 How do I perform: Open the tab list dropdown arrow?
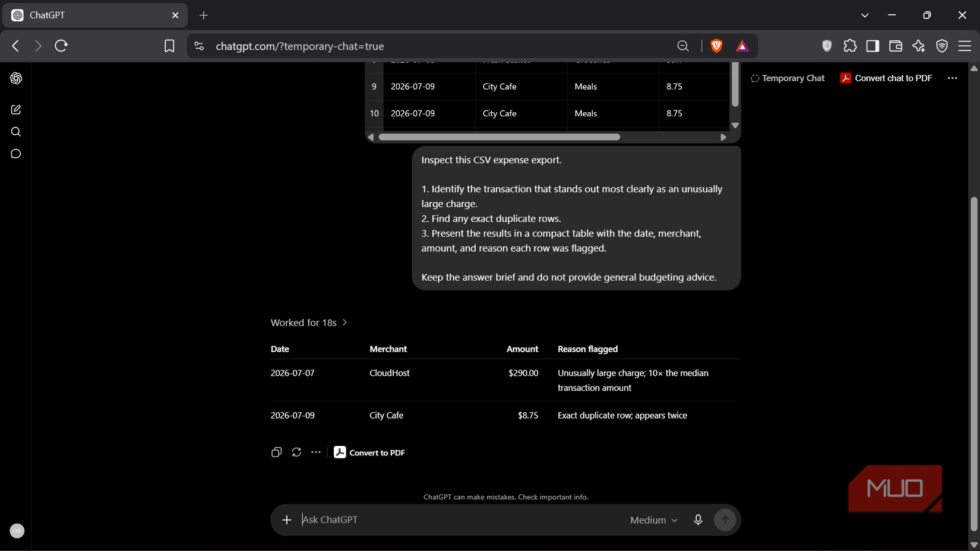coord(865,15)
